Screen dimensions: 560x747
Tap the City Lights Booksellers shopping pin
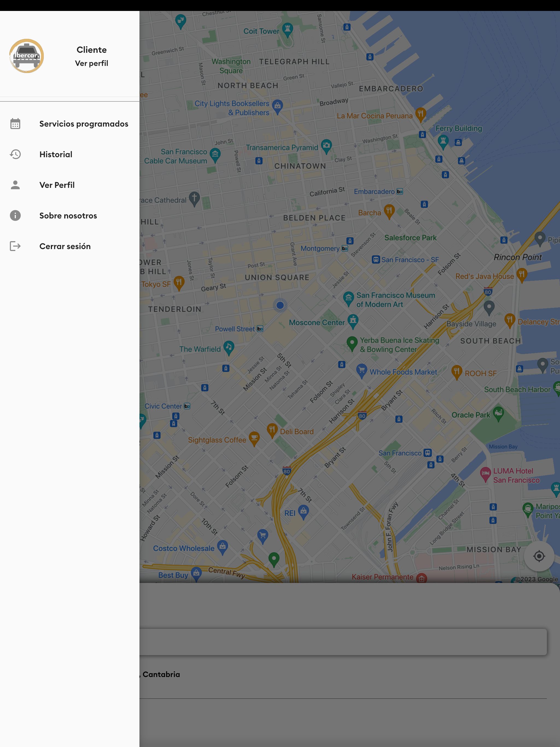pyautogui.click(x=277, y=107)
